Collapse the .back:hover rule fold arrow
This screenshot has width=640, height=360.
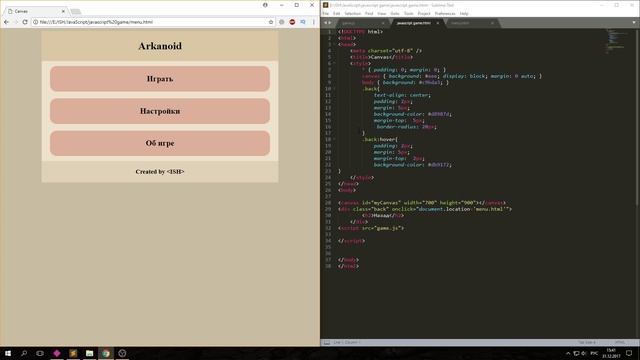click(334, 140)
